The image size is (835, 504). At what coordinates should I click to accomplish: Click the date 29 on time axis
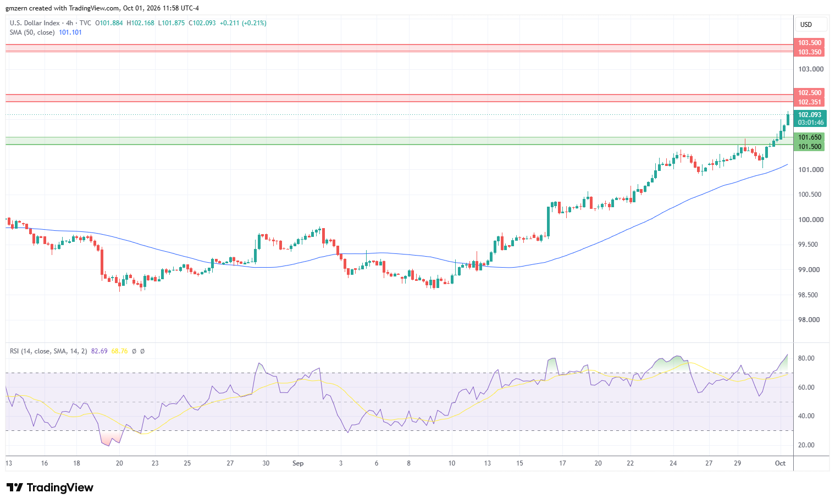coord(738,463)
